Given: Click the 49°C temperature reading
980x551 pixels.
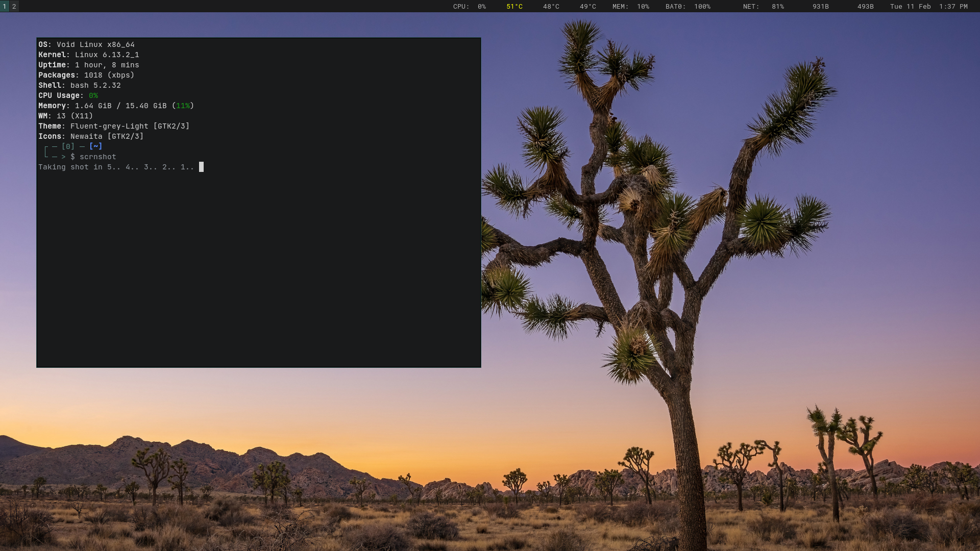Looking at the screenshot, I should [587, 7].
